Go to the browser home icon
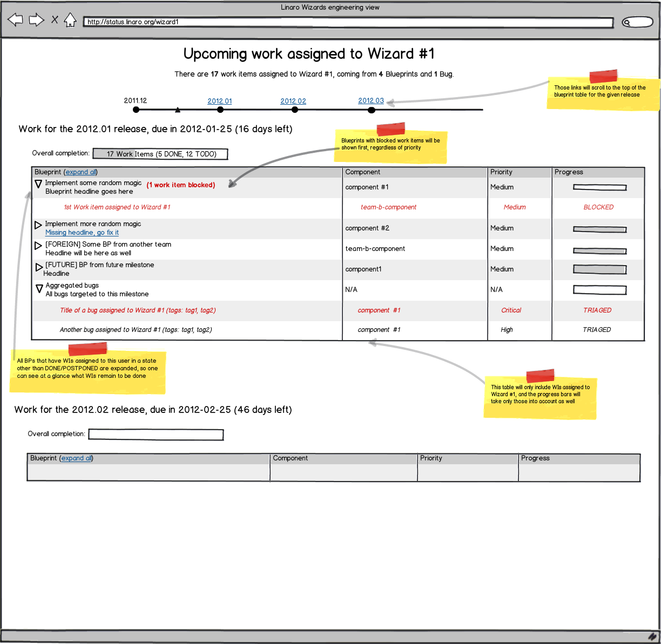 [x=70, y=21]
